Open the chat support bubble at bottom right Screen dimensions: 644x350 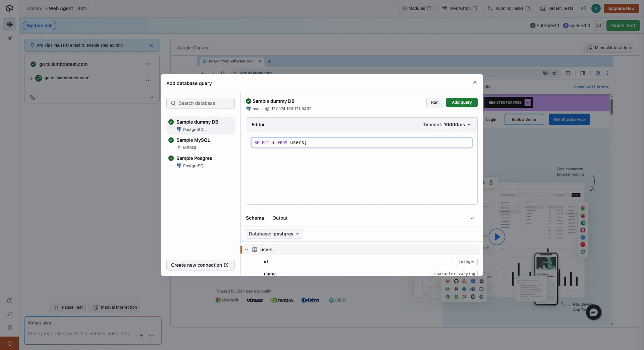point(594,312)
